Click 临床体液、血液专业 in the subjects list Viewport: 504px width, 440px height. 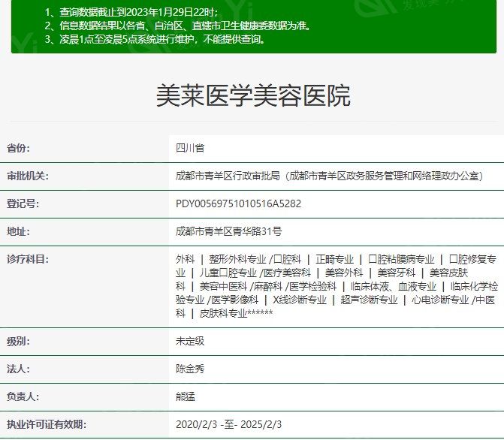pos(393,286)
